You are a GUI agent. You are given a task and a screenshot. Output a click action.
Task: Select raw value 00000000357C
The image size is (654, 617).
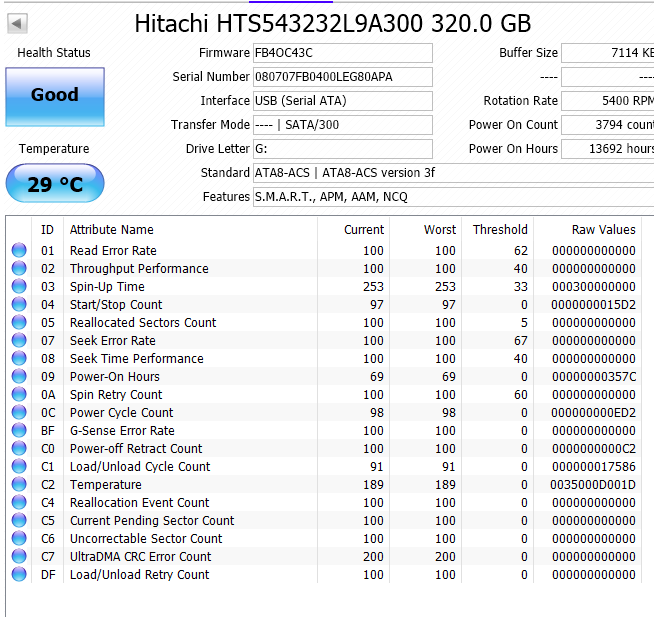point(594,377)
